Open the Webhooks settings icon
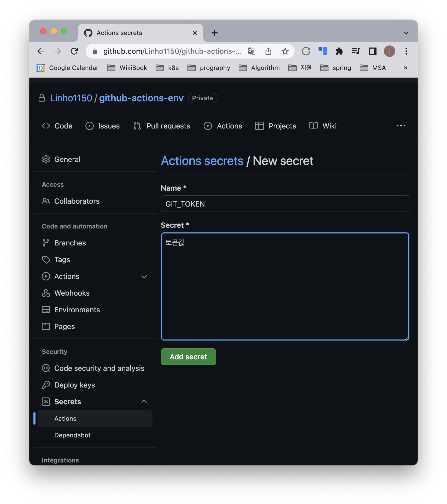447x504 pixels. [x=46, y=293]
